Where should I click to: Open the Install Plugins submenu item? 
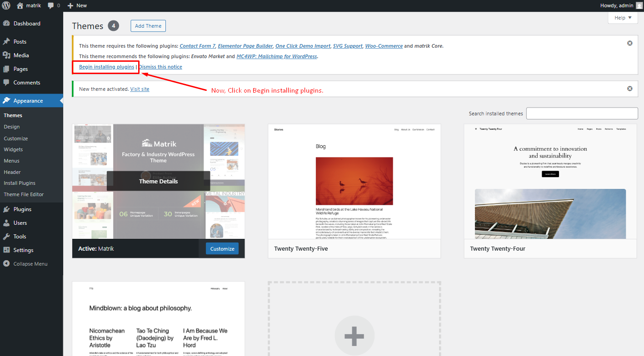[20, 183]
